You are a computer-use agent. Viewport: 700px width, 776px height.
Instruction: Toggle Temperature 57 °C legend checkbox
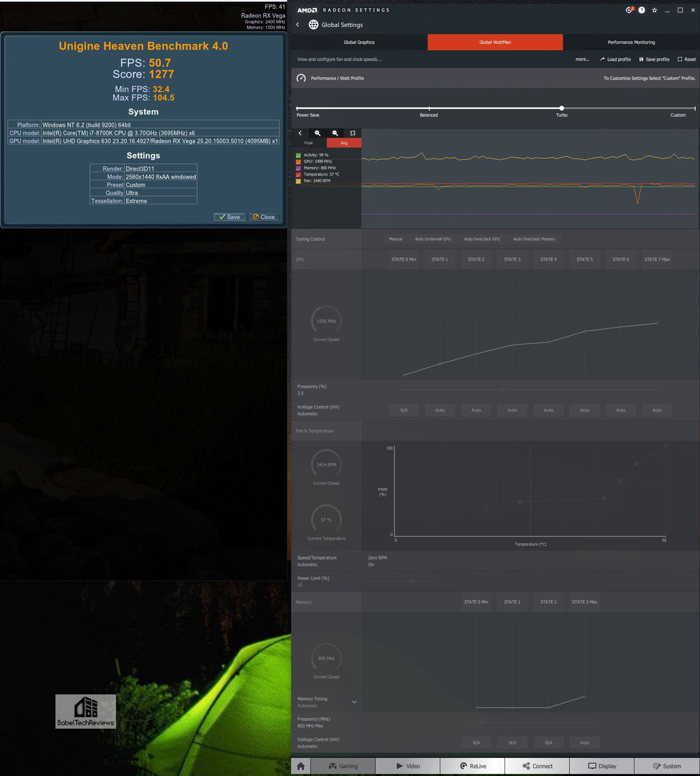point(298,174)
